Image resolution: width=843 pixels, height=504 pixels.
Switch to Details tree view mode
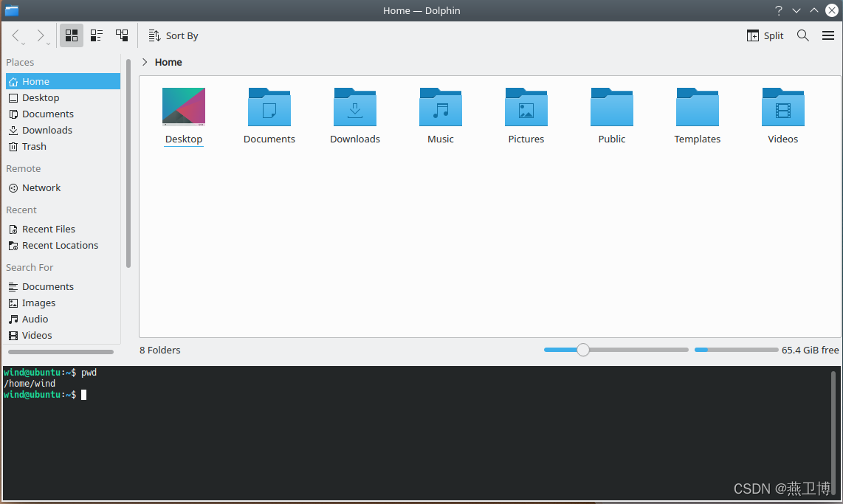pos(122,35)
